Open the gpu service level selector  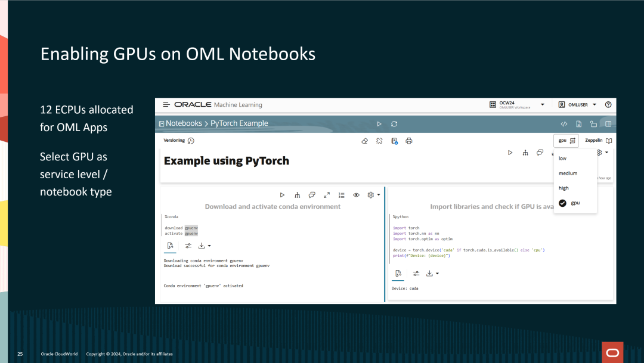(566, 141)
